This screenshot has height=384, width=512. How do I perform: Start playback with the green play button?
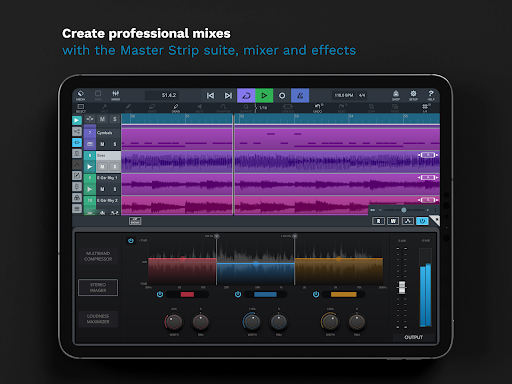[x=264, y=96]
